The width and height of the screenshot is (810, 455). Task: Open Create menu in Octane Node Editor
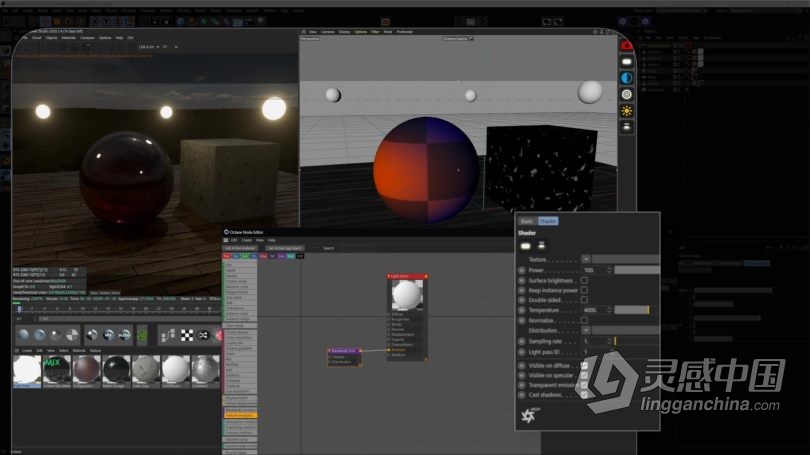point(247,240)
